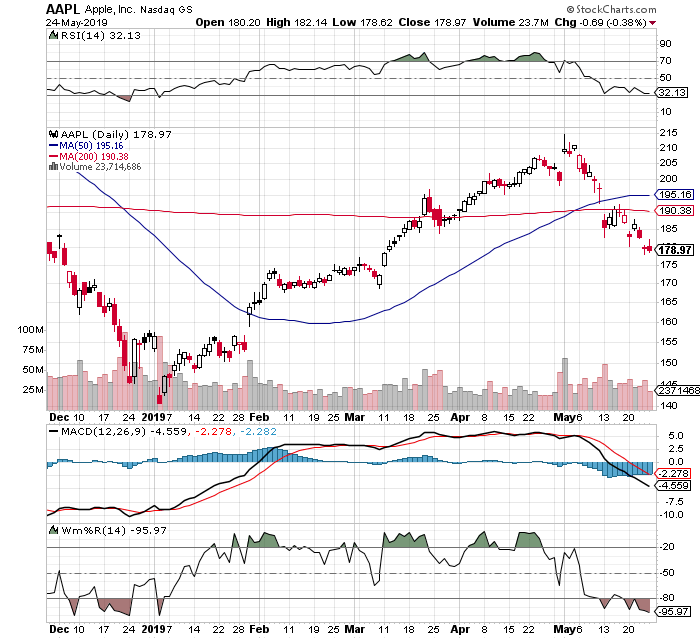This screenshot has width=700, height=639.
Task: Click the -10.0 label on MACD axis
Action: [x=671, y=515]
